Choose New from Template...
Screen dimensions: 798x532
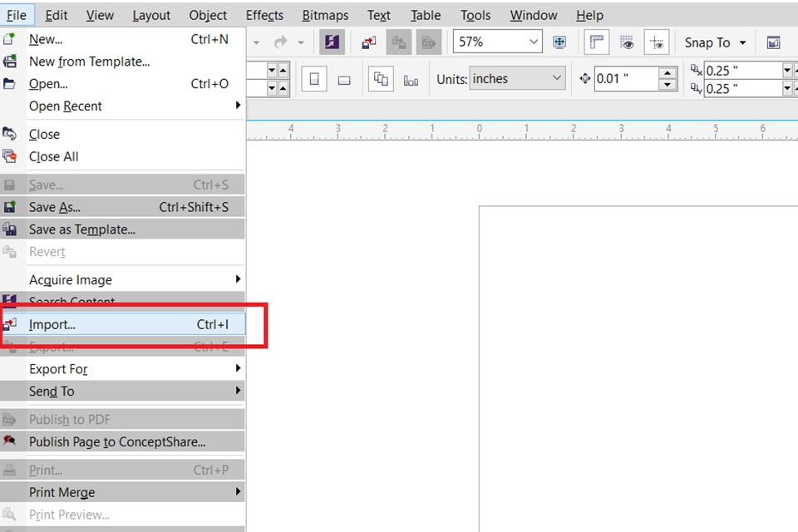pos(122,62)
